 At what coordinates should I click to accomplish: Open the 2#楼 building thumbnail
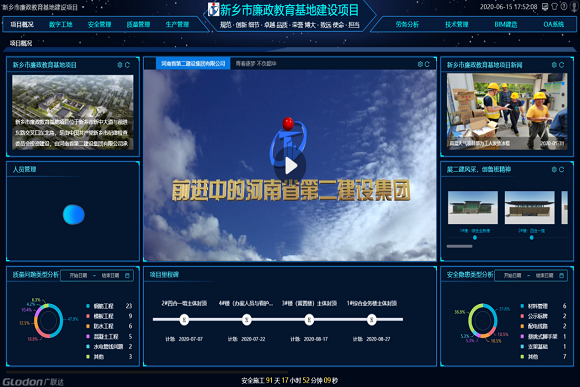[x=530, y=208]
